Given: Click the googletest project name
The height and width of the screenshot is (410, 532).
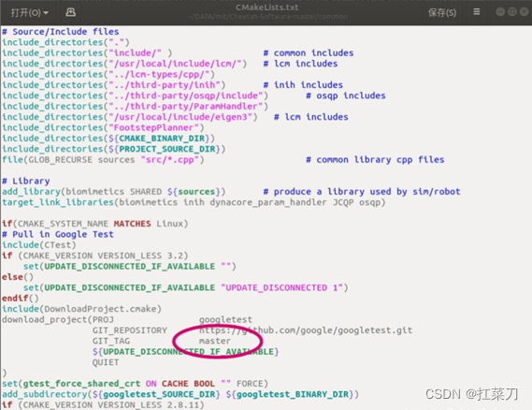Looking at the screenshot, I should click(225, 320).
